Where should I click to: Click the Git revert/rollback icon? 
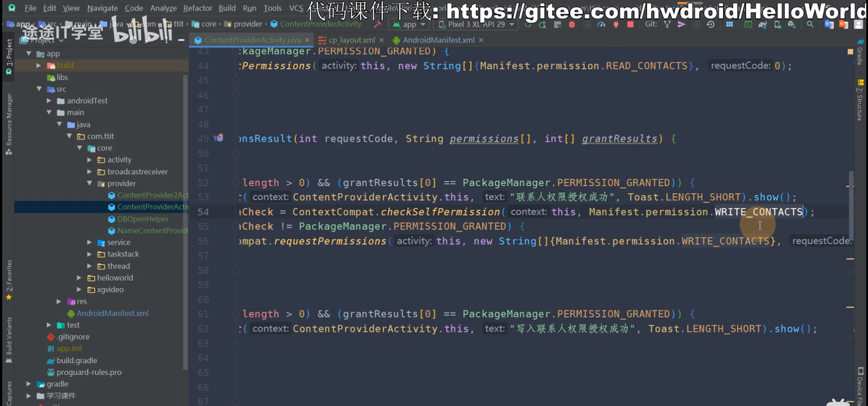pyautogui.click(x=711, y=24)
